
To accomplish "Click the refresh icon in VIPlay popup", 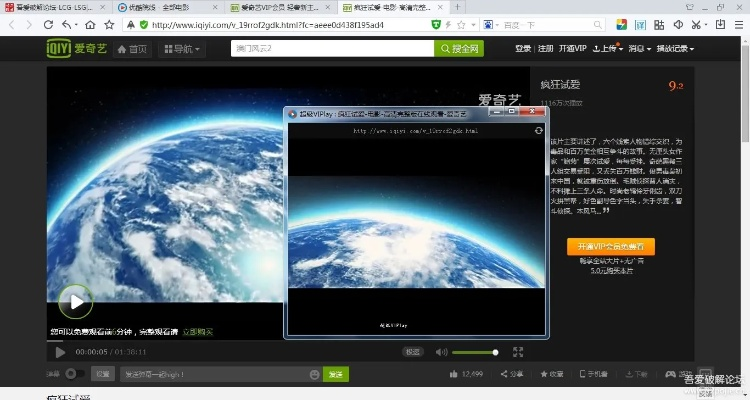I will [539, 130].
